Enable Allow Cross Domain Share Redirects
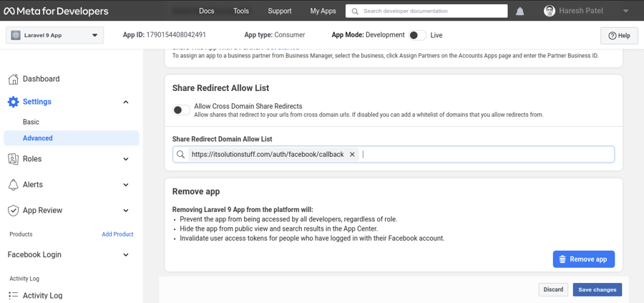 pos(182,110)
